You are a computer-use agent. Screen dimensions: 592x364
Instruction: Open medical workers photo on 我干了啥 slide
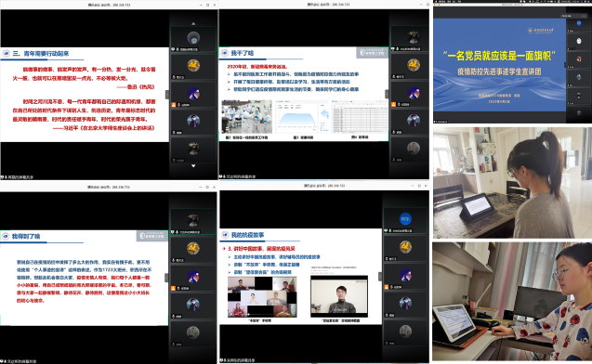[246, 117]
